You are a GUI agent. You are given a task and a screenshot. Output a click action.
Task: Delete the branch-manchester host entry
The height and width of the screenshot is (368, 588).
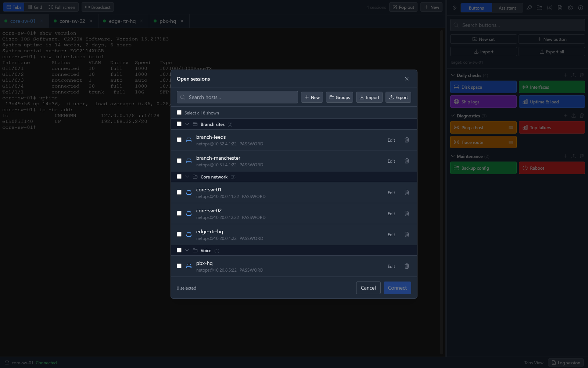pos(407,161)
